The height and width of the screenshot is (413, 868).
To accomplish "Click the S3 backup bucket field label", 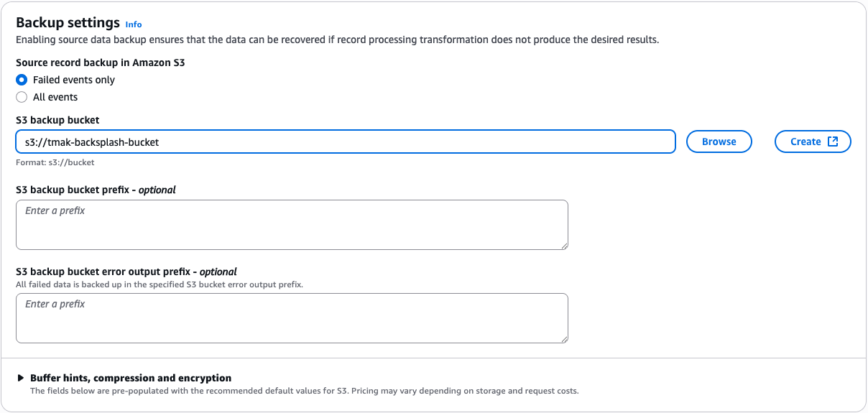I will pyautogui.click(x=57, y=120).
